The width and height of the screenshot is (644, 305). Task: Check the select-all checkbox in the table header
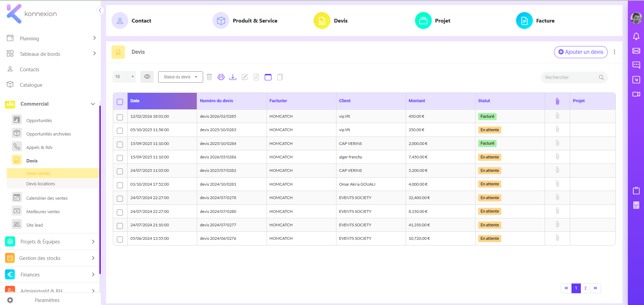click(120, 102)
